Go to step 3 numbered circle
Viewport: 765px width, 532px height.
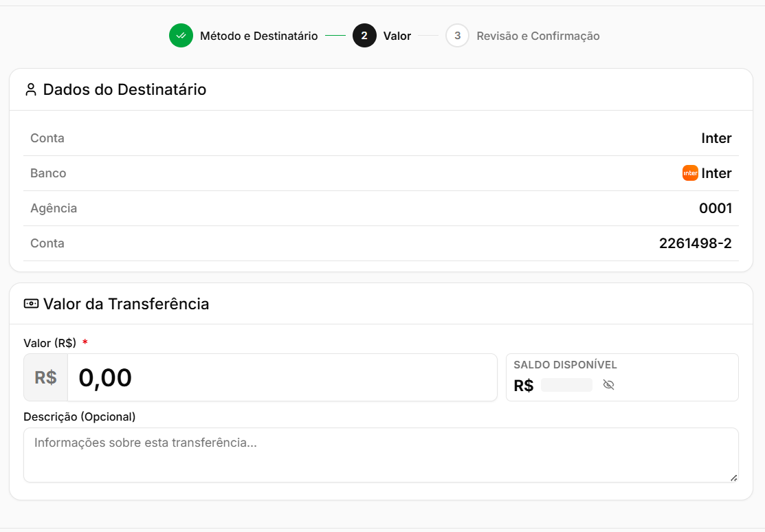pos(457,36)
